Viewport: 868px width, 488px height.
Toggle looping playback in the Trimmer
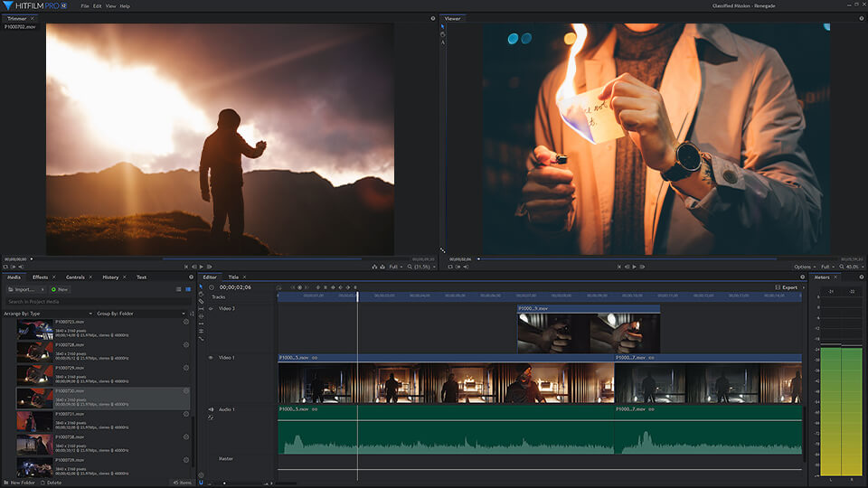(5, 267)
